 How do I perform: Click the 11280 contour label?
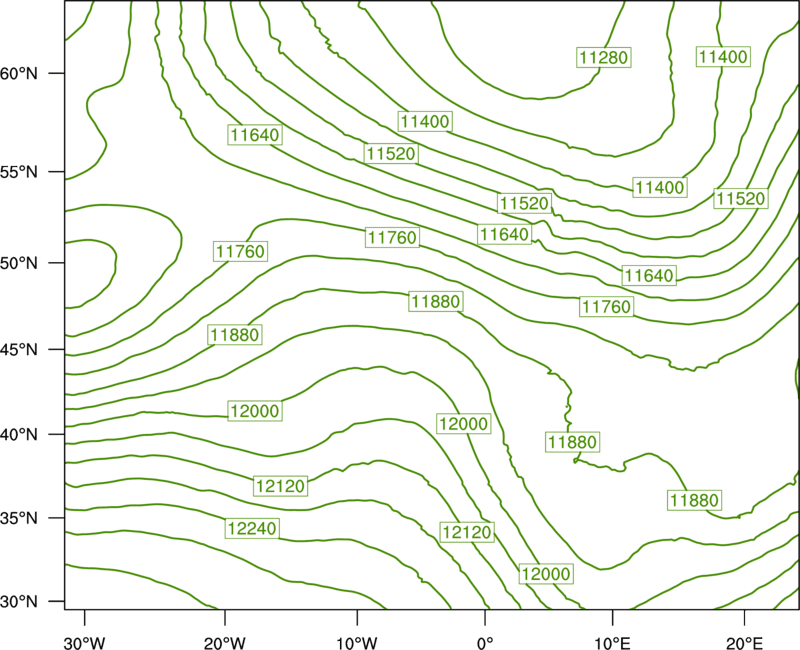[604, 57]
